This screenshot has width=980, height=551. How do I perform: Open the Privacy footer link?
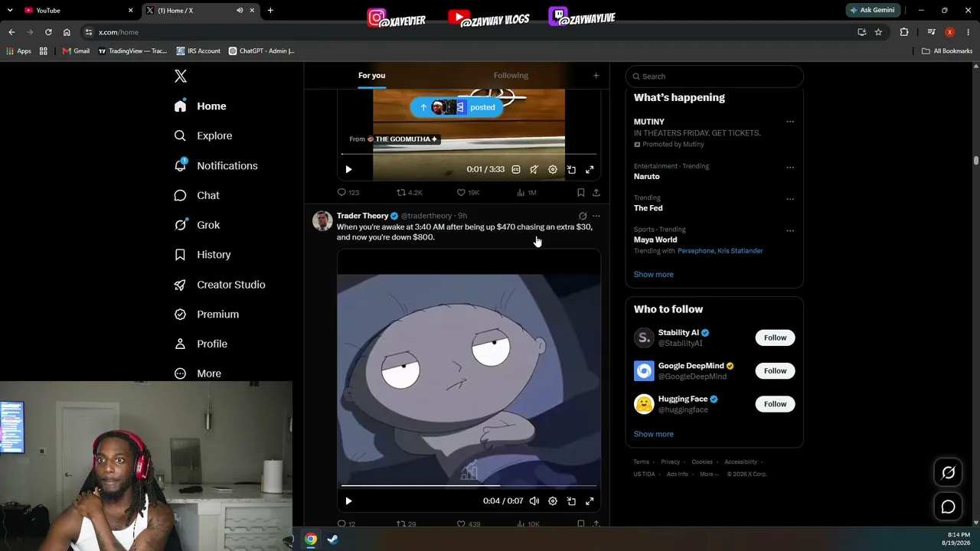(671, 462)
